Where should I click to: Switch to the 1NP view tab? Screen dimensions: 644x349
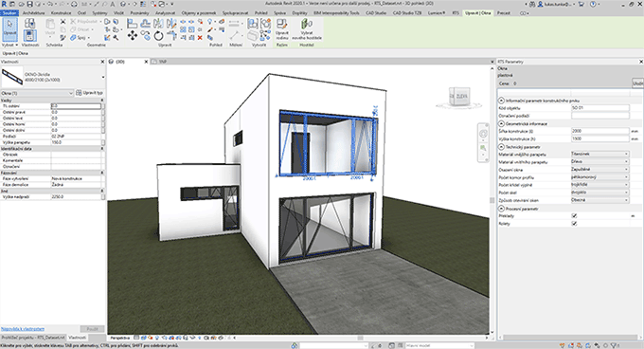[x=163, y=62]
